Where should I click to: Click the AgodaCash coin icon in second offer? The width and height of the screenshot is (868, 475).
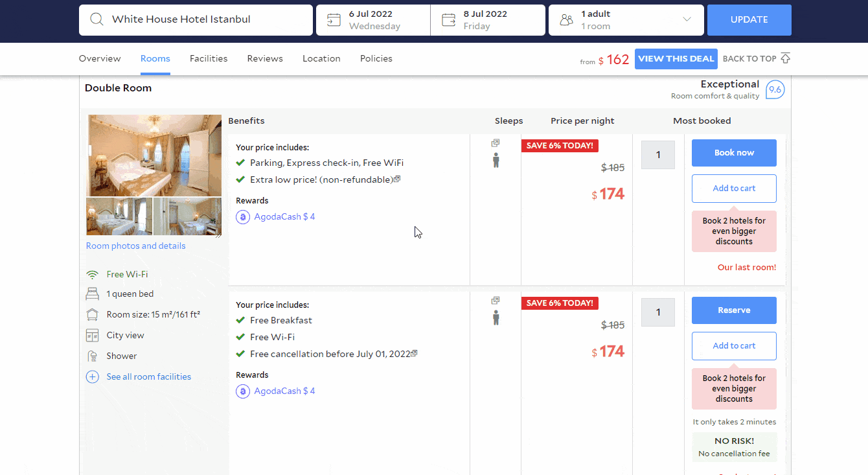point(243,391)
